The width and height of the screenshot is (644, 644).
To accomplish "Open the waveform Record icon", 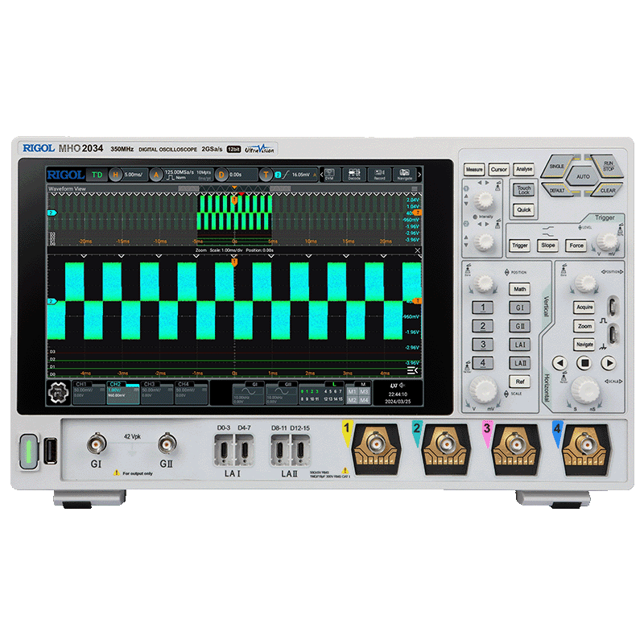I will (x=378, y=173).
